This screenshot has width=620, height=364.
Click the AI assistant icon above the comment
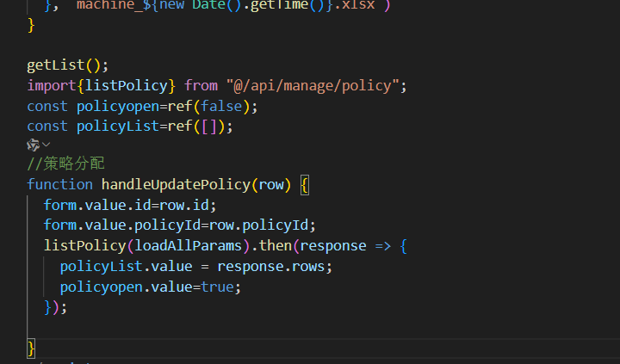coord(34,145)
